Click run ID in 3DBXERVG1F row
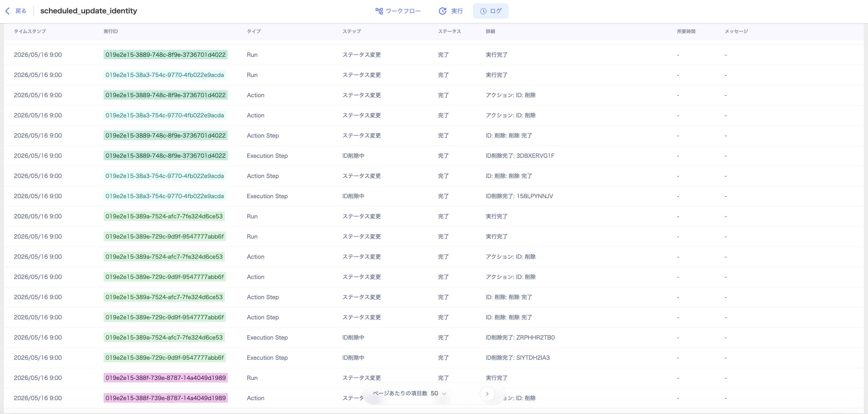Viewport: 868px width, 414px height. point(166,156)
